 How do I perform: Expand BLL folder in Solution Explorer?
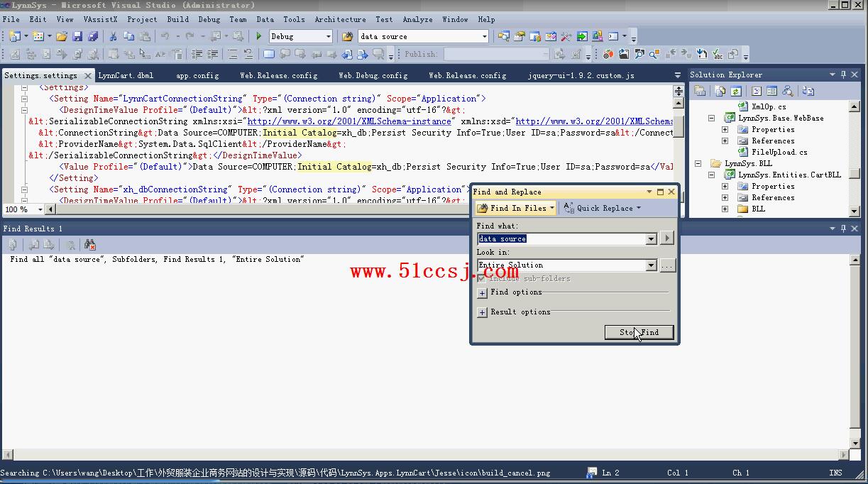coord(725,209)
